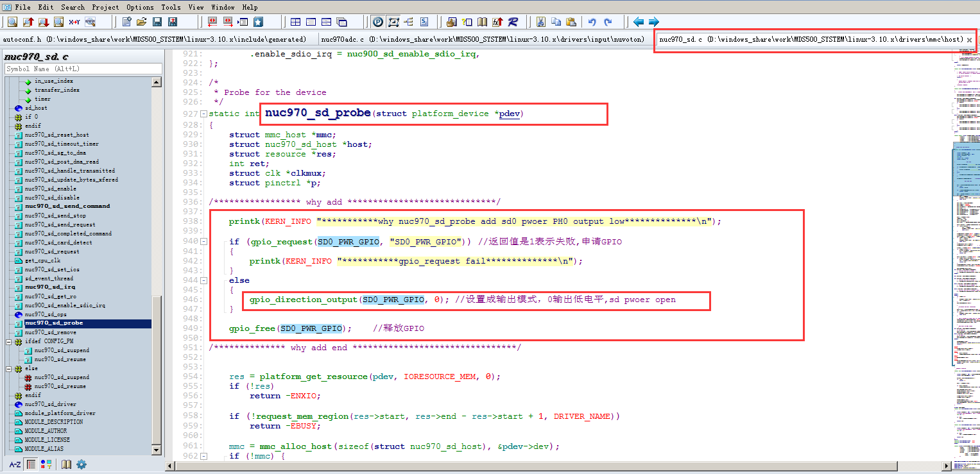Click the question-mark list toolbar icon
Image resolution: width=980 pixels, height=474 pixels.
467,22
